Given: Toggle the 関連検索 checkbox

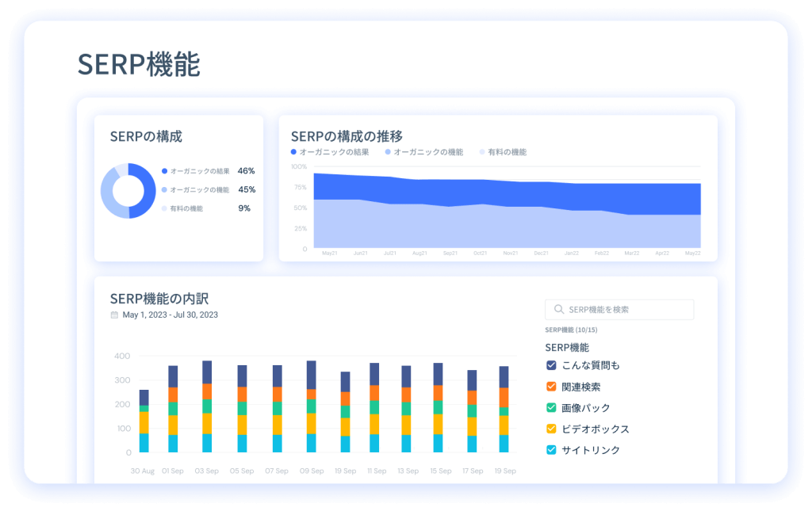Looking at the screenshot, I should 552,387.
